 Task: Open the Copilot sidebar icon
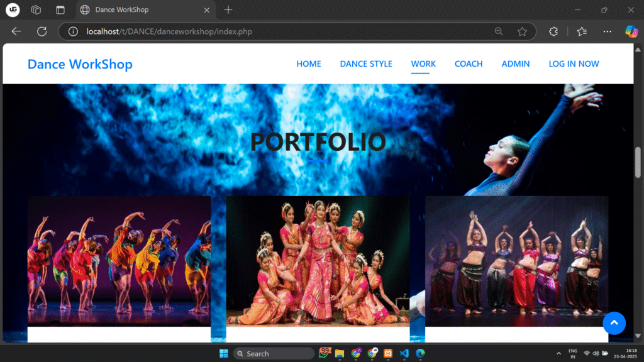631,31
